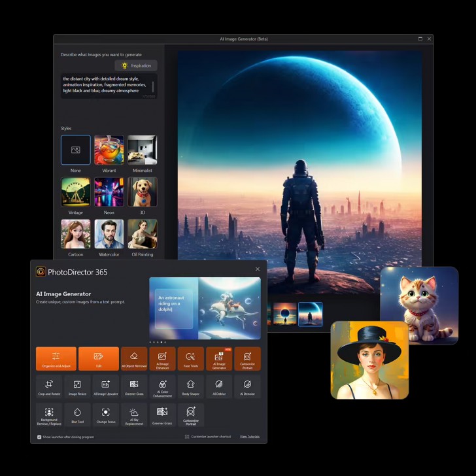Open the View Tutorials link
Viewport: 476px width, 476px height.
coord(250,437)
